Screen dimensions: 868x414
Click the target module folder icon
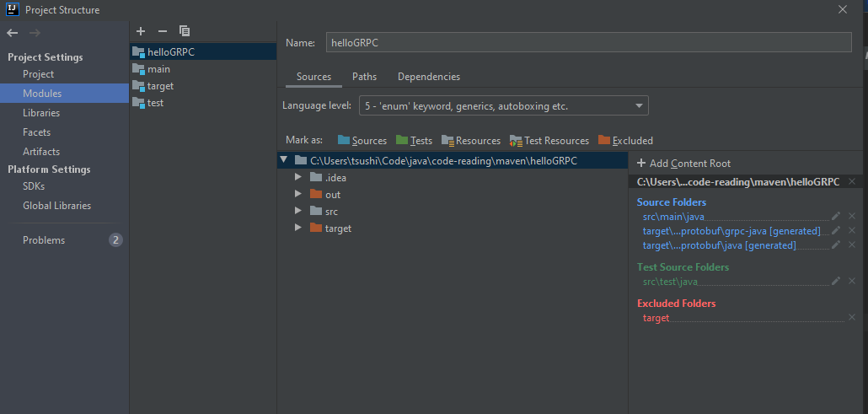[x=138, y=86]
